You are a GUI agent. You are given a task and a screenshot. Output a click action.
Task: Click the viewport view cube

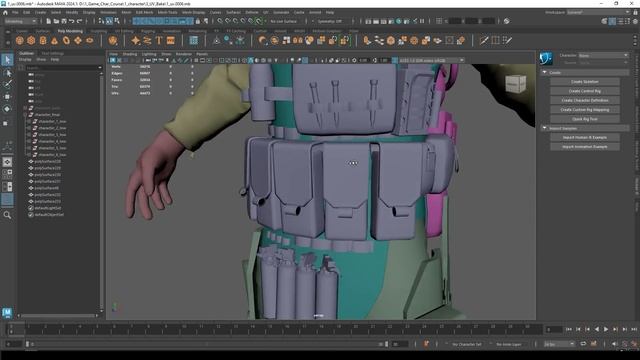tap(516, 84)
